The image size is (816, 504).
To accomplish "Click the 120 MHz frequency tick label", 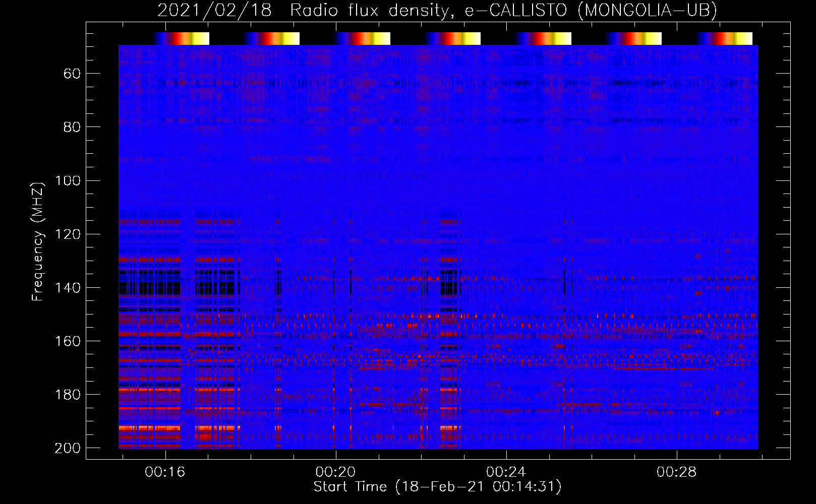I will (x=68, y=234).
